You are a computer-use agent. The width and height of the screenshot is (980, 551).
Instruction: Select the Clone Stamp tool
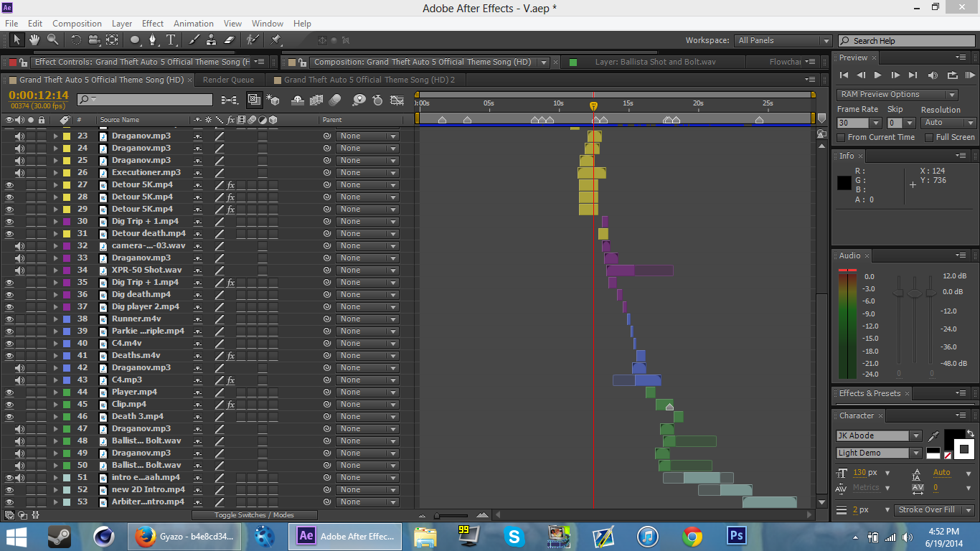[x=212, y=40]
